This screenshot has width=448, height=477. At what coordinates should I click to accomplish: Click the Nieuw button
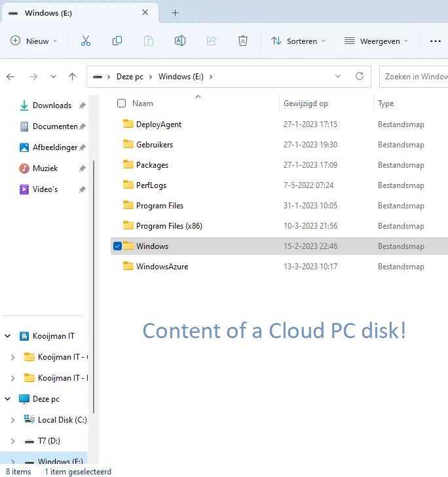click(x=34, y=41)
